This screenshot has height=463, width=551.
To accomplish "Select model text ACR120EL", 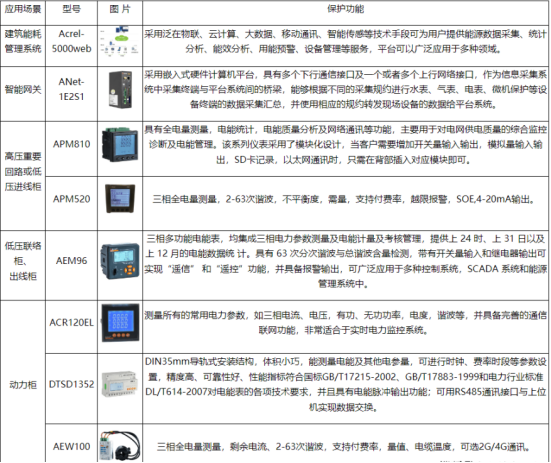I will (71, 322).
